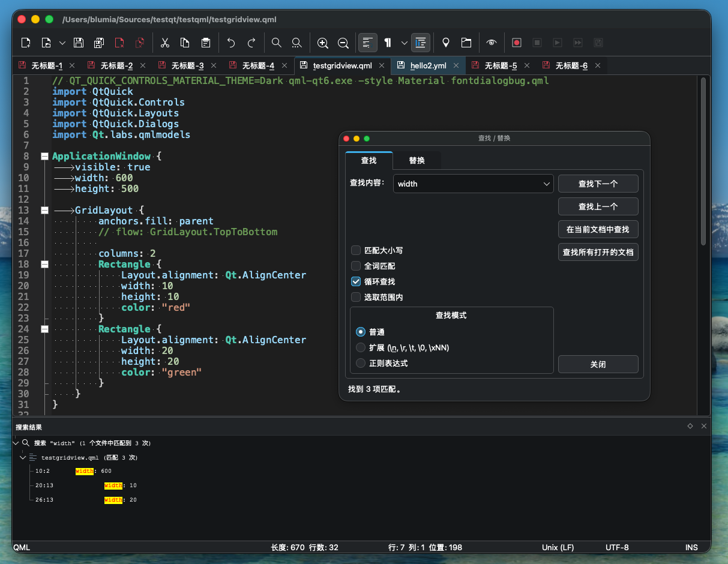The image size is (728, 564).
Task: Click the red Record macro icon
Action: (517, 43)
